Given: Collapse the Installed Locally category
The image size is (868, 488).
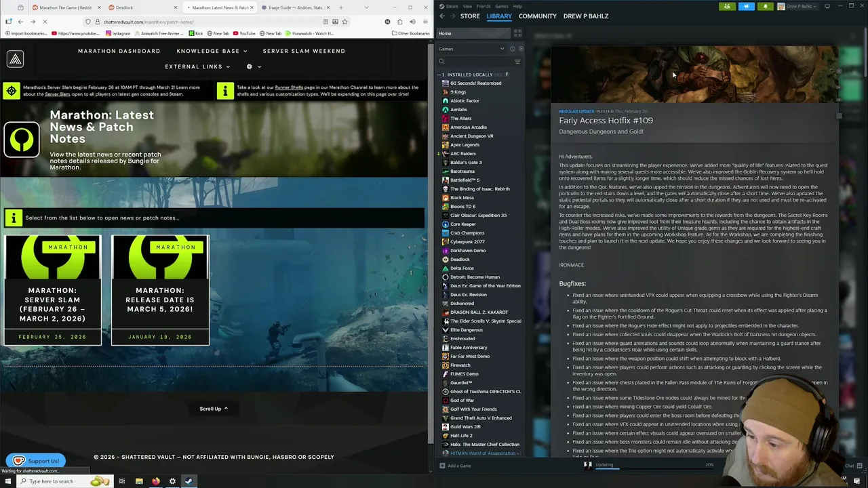Looking at the screenshot, I should click(439, 75).
